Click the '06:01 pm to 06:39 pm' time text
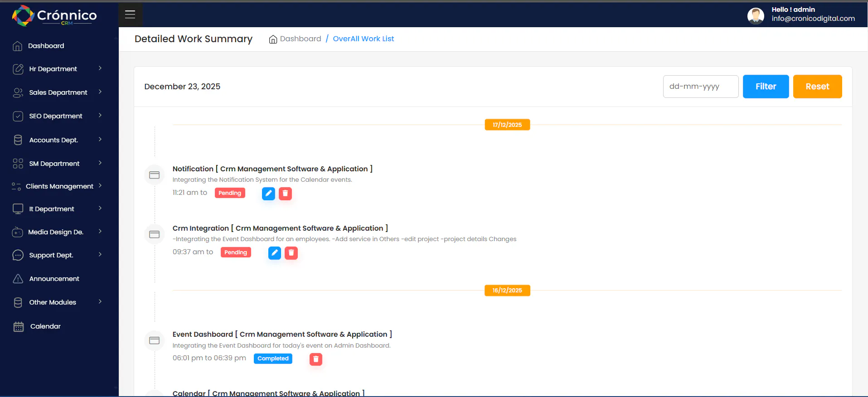This screenshot has height=397, width=868. click(209, 358)
